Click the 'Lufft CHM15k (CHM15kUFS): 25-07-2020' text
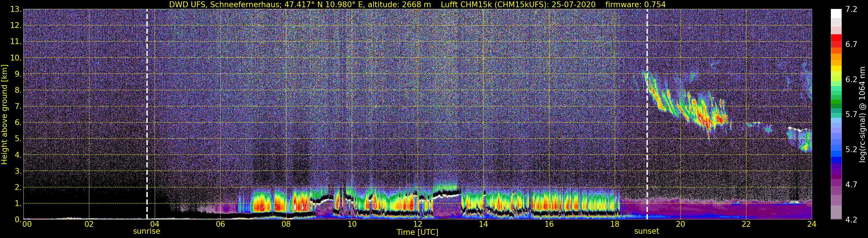 pyautogui.click(x=518, y=4)
